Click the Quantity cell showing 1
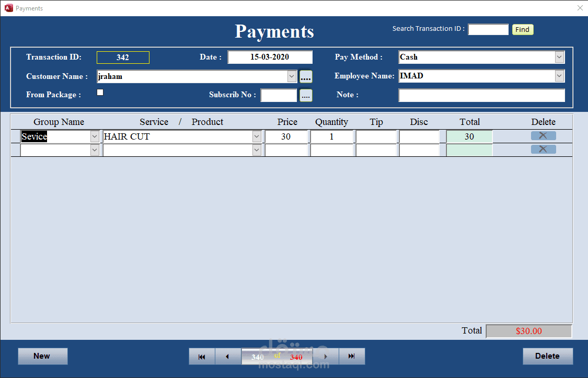Screen dimensions: 588x378 point(331,136)
